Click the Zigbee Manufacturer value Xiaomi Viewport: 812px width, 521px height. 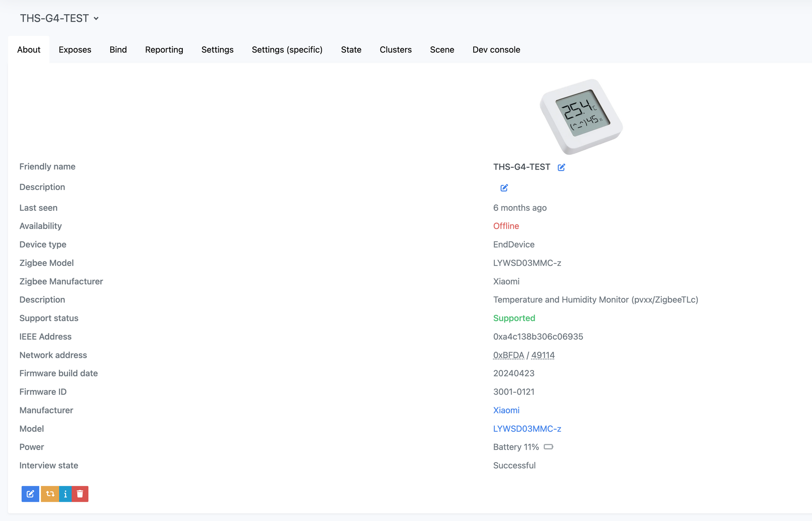tap(506, 281)
